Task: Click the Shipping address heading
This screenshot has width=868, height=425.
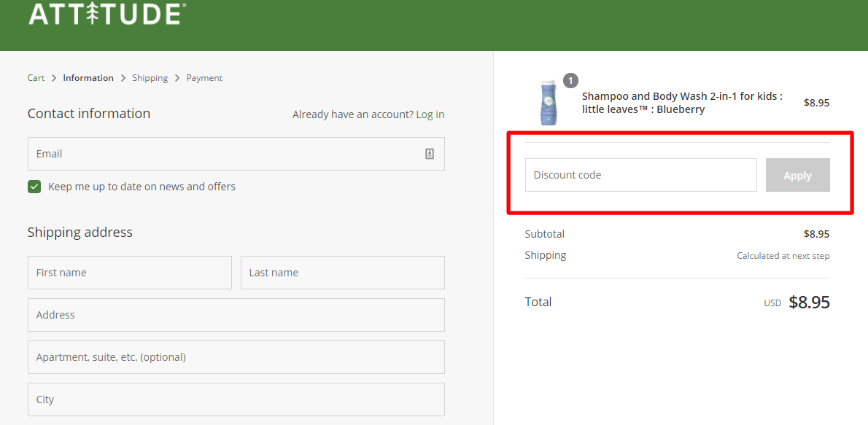Action: pyautogui.click(x=80, y=232)
